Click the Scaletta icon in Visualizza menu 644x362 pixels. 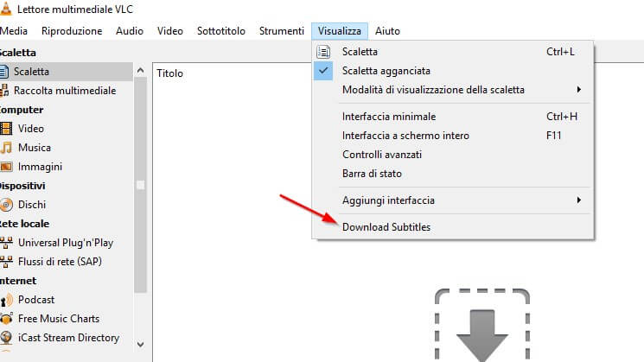pos(323,52)
